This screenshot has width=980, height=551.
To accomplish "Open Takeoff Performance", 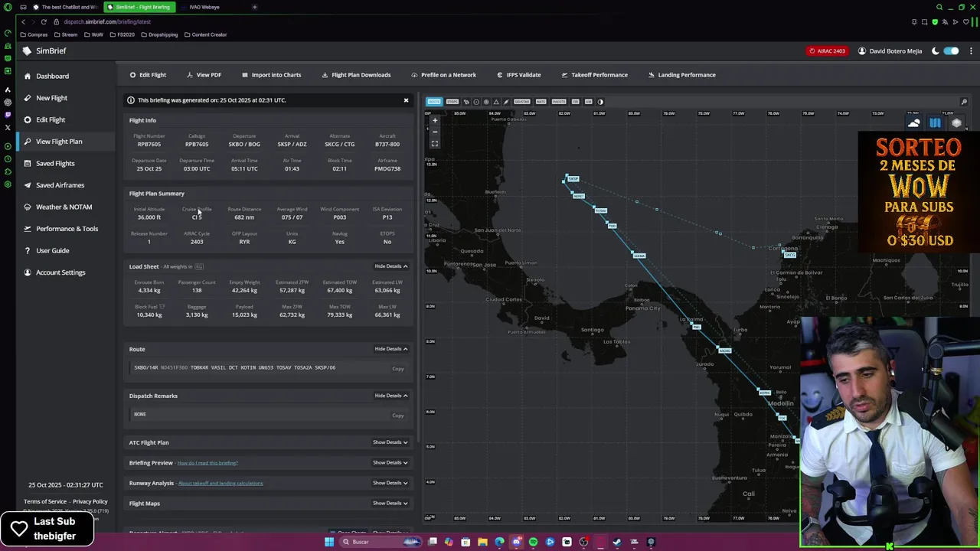I will coord(594,75).
